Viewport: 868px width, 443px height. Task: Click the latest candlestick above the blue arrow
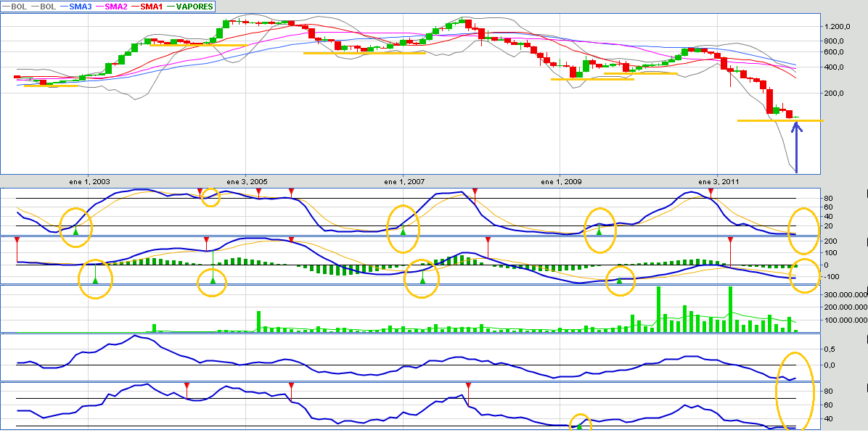796,117
